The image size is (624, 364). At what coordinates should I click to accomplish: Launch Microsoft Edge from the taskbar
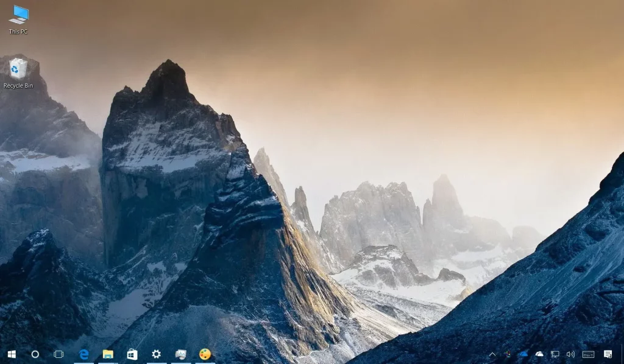83,354
